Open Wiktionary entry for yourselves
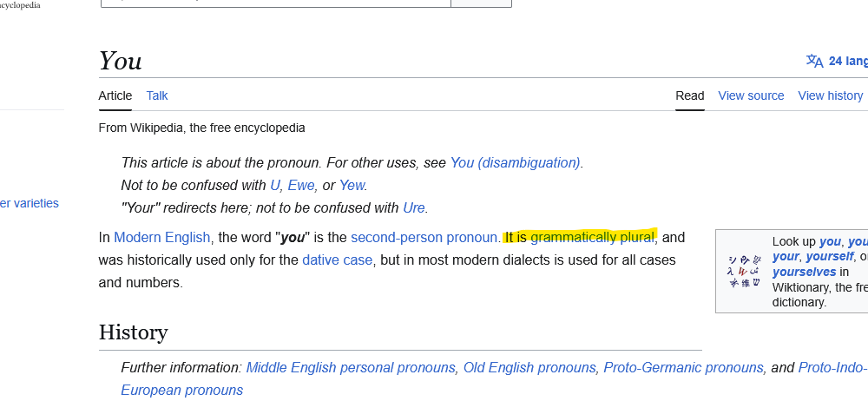Screen dimensions: 868x401 [805, 272]
